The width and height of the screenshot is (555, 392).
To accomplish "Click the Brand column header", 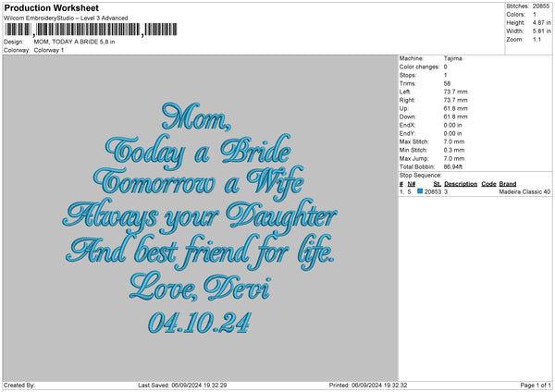I will [508, 184].
